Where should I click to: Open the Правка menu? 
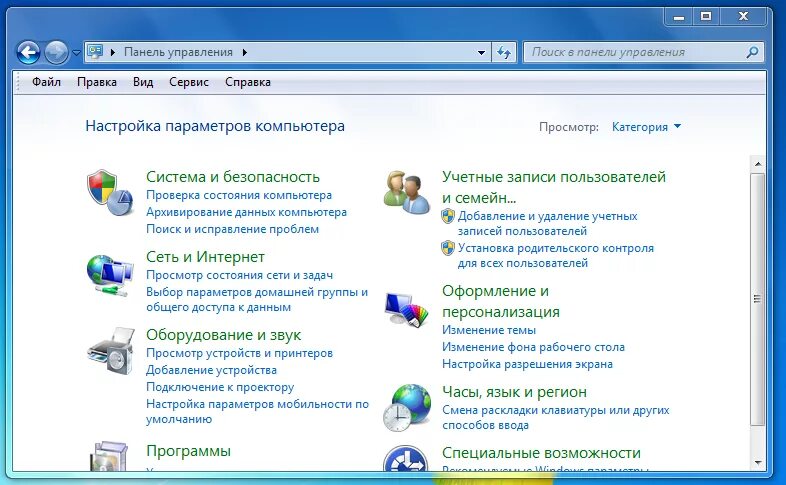[x=97, y=82]
